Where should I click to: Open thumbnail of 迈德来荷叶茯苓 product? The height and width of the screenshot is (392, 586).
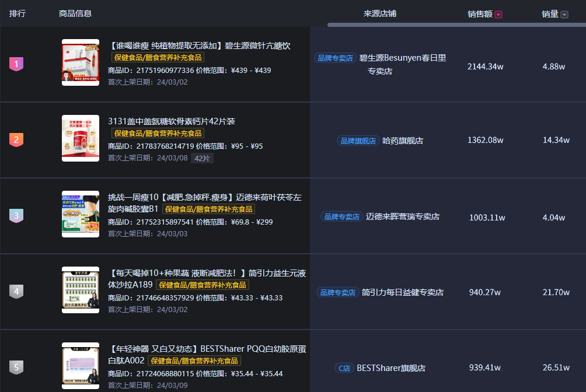tap(81, 214)
